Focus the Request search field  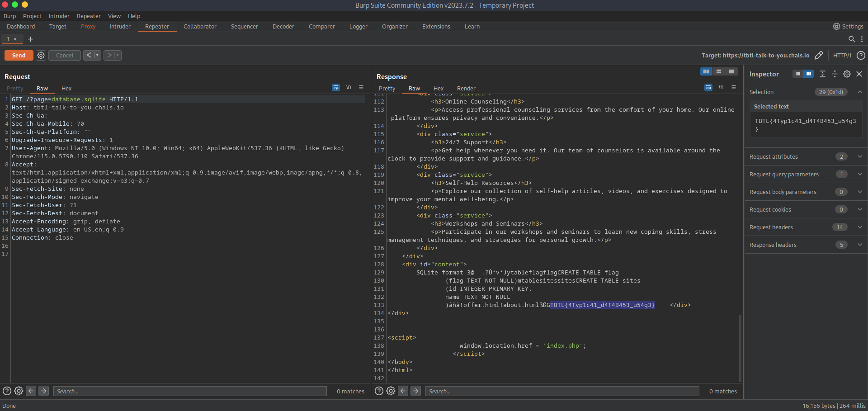pos(190,391)
